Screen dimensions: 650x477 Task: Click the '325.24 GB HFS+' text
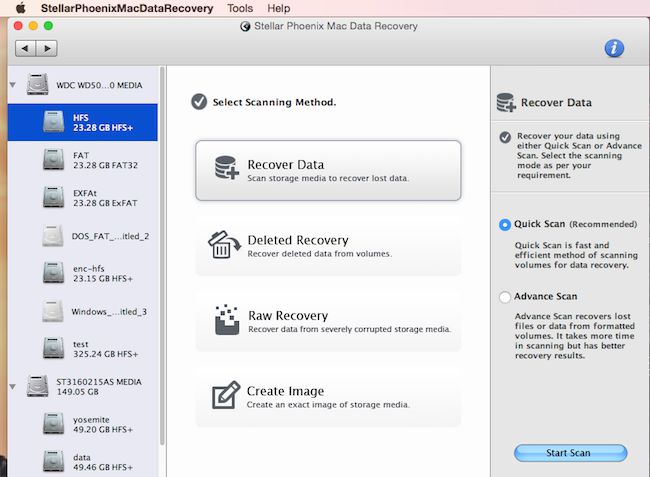click(106, 354)
